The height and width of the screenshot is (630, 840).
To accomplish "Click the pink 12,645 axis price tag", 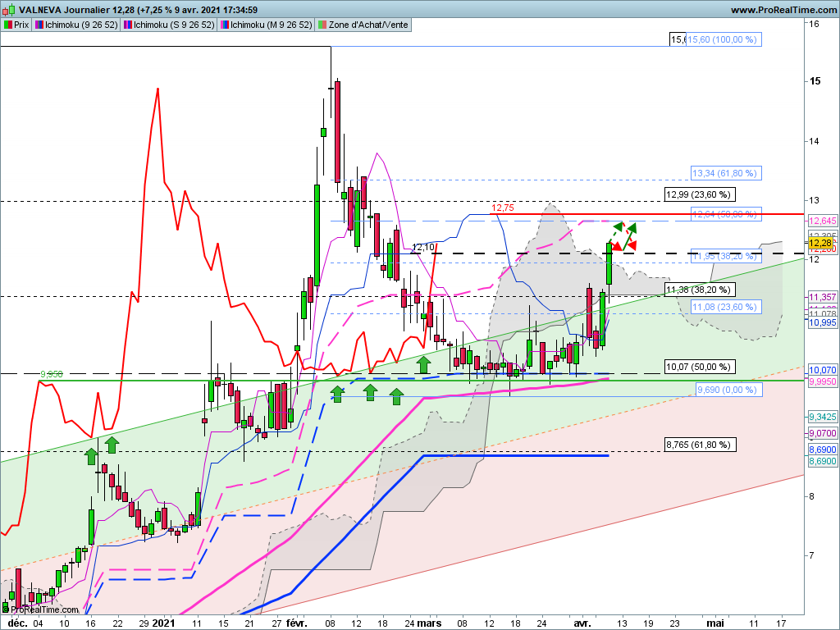I will 822,221.
